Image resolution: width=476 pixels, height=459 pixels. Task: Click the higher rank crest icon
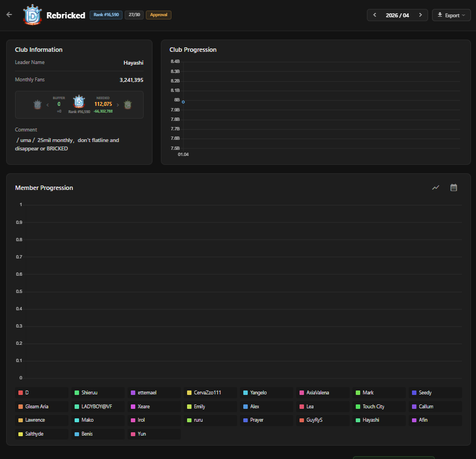click(x=128, y=105)
